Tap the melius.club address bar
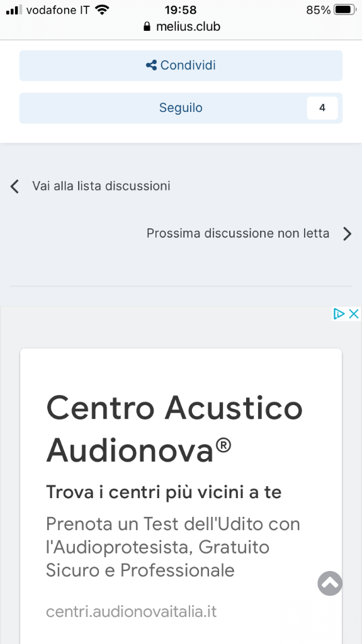 (181, 26)
